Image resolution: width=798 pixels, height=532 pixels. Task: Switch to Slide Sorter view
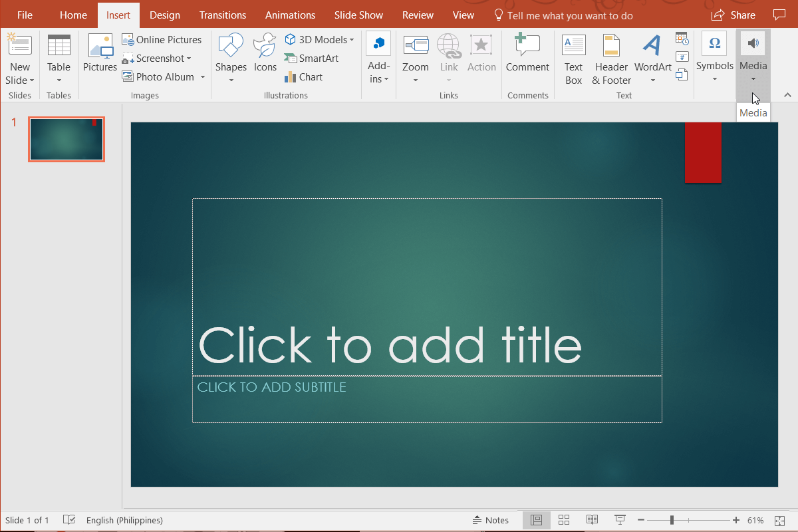(x=564, y=520)
